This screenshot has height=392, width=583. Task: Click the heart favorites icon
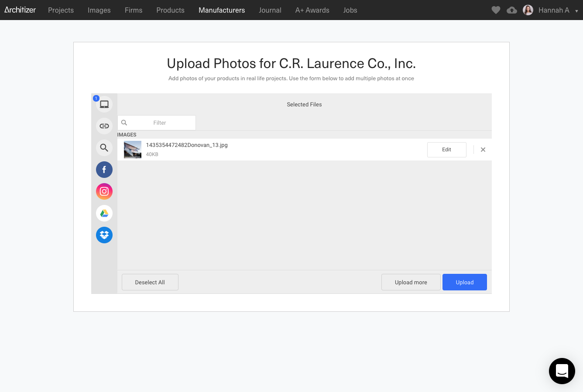click(x=496, y=10)
